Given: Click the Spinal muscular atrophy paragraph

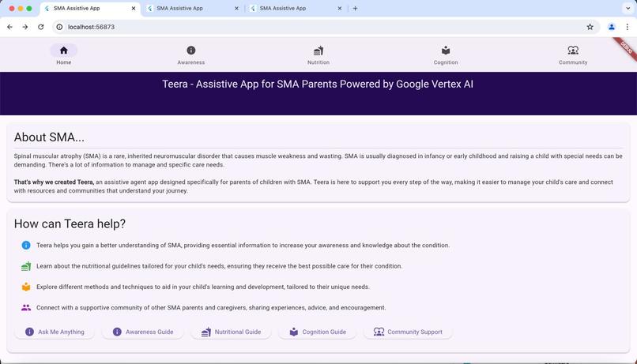Looking at the screenshot, I should [x=318, y=160].
